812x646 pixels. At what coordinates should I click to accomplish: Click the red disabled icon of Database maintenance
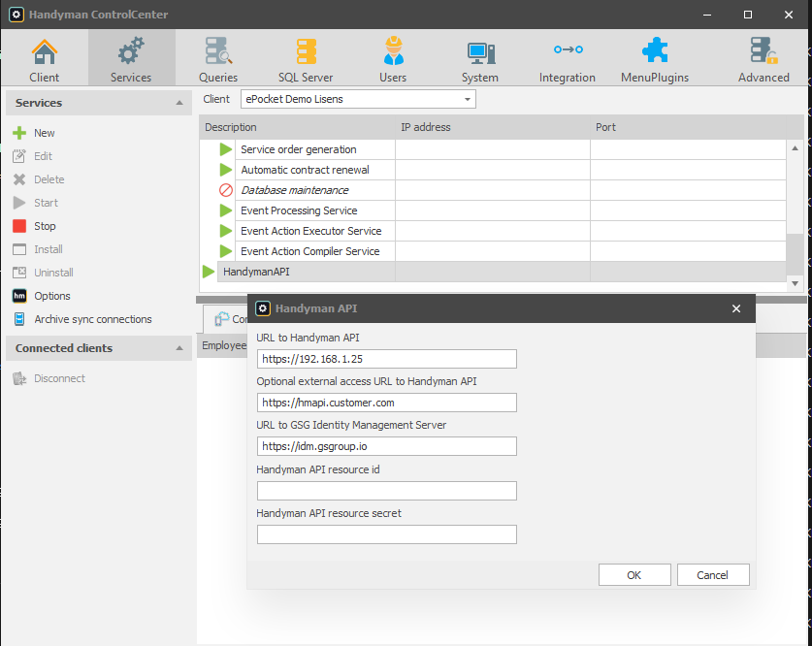[226, 190]
